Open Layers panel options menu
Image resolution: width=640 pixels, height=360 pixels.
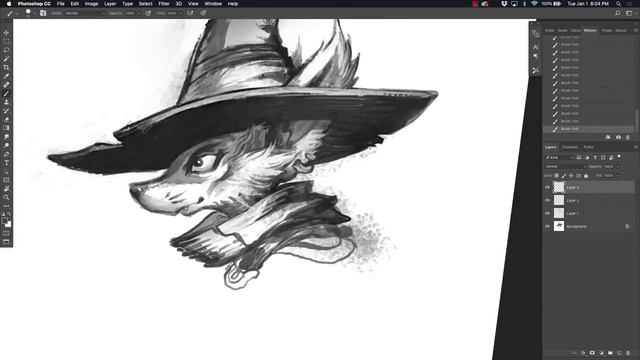coord(636,147)
